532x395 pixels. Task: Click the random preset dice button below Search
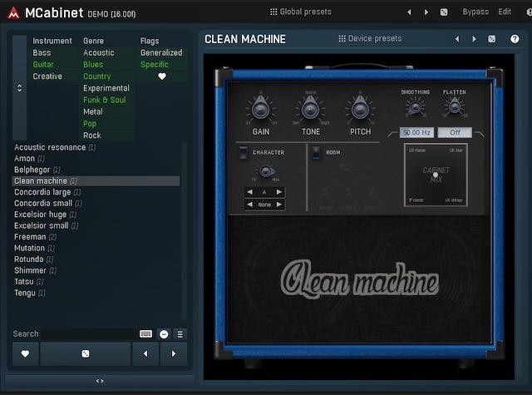tap(86, 353)
